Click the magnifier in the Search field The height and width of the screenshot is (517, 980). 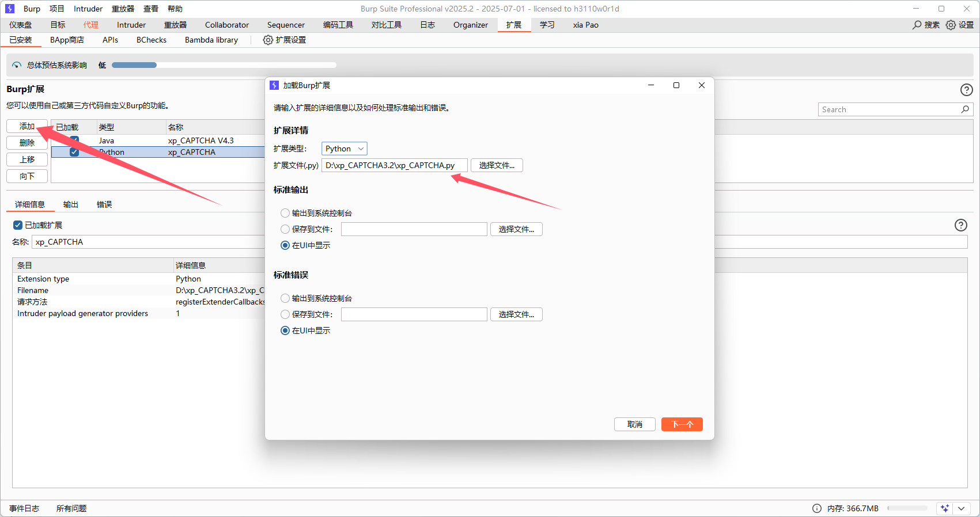pos(965,109)
